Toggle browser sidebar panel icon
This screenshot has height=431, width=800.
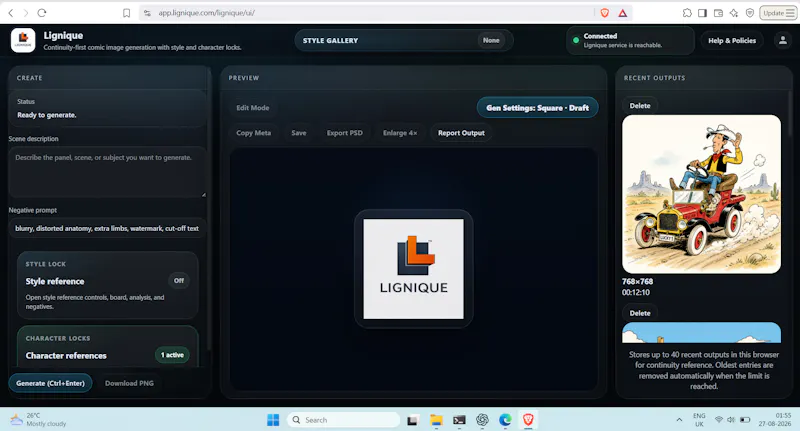[x=703, y=13]
